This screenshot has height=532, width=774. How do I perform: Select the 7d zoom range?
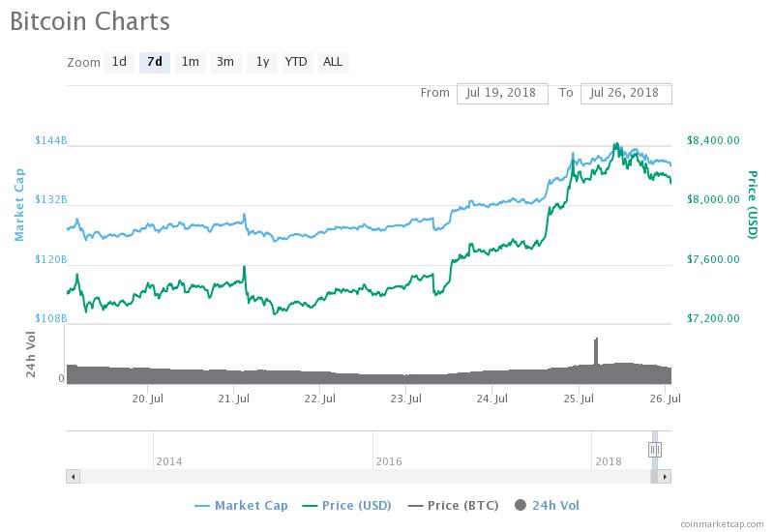pyautogui.click(x=155, y=62)
